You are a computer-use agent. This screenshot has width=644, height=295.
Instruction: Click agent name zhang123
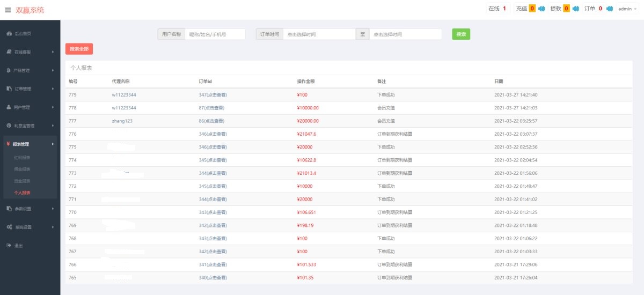coord(122,121)
